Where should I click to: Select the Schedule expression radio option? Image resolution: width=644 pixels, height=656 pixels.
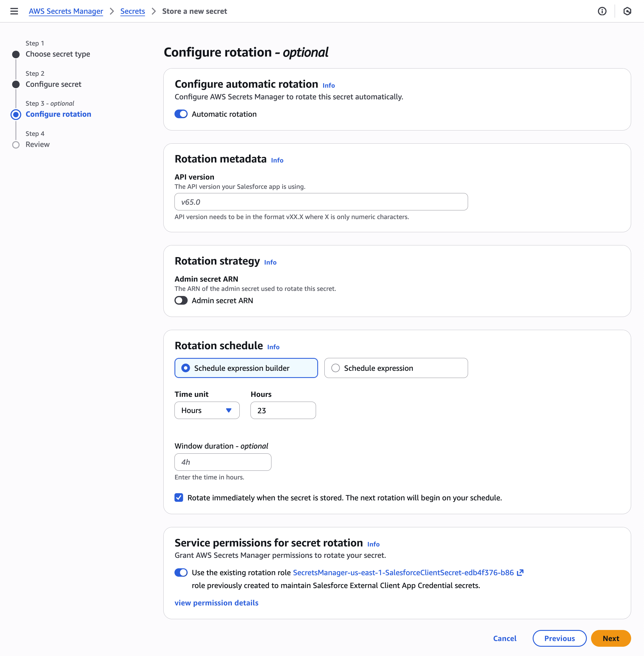click(x=335, y=368)
